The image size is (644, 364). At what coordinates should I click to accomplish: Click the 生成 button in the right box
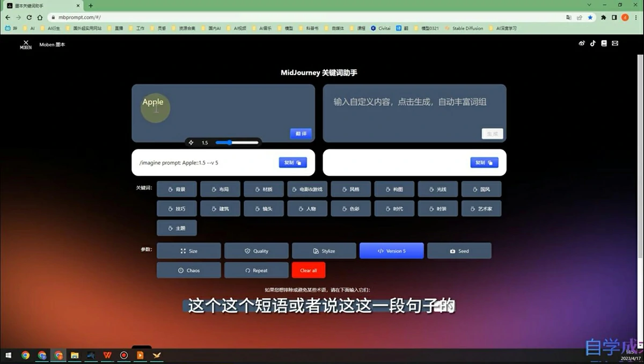tap(492, 134)
